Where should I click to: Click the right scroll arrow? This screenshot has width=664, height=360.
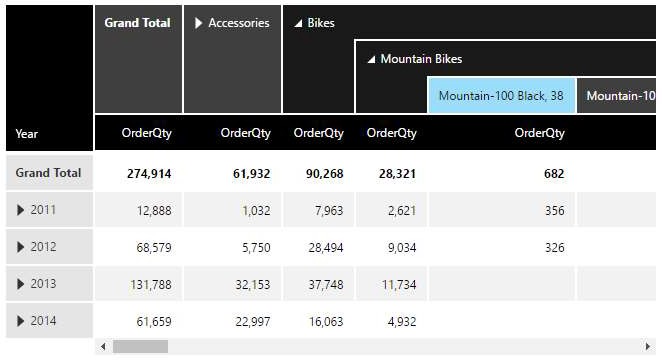coord(647,346)
